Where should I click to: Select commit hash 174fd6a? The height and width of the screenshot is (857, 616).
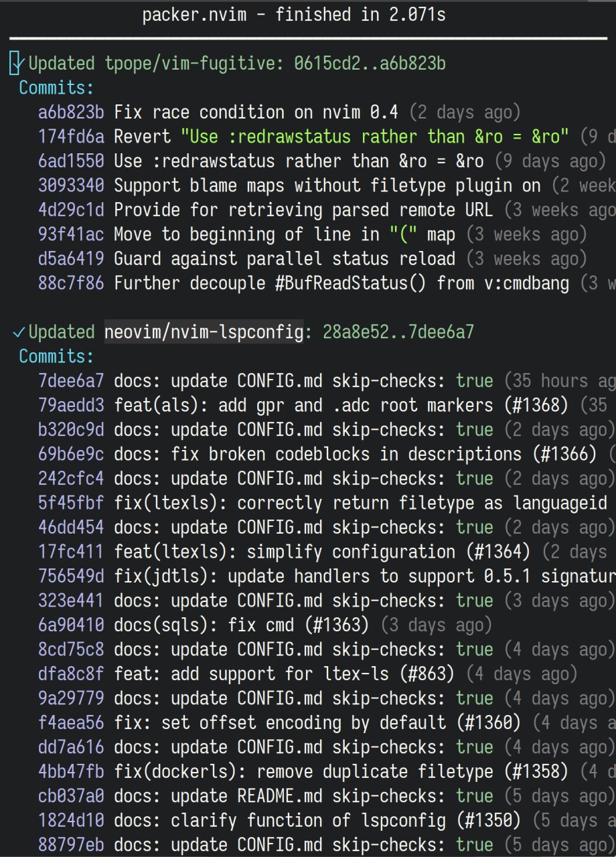click(x=71, y=137)
